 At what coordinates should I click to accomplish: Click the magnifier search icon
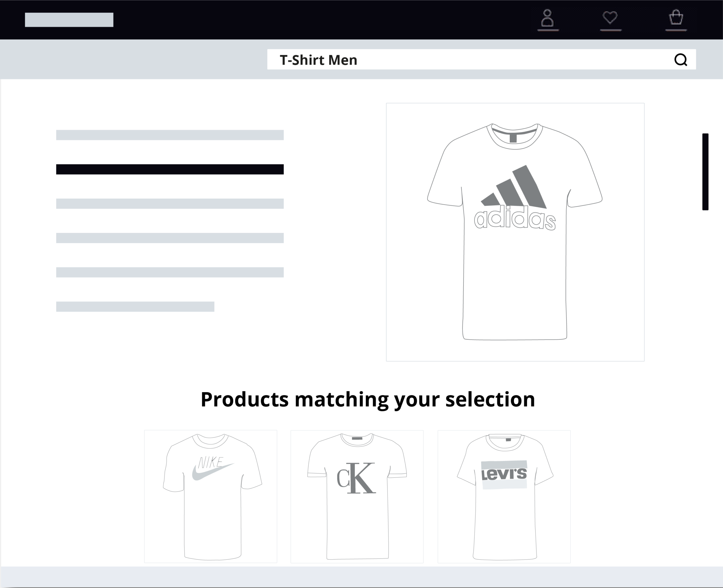pyautogui.click(x=680, y=60)
